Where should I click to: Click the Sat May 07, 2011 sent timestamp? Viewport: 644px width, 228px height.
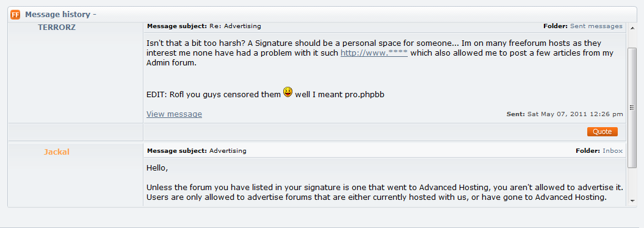point(575,114)
